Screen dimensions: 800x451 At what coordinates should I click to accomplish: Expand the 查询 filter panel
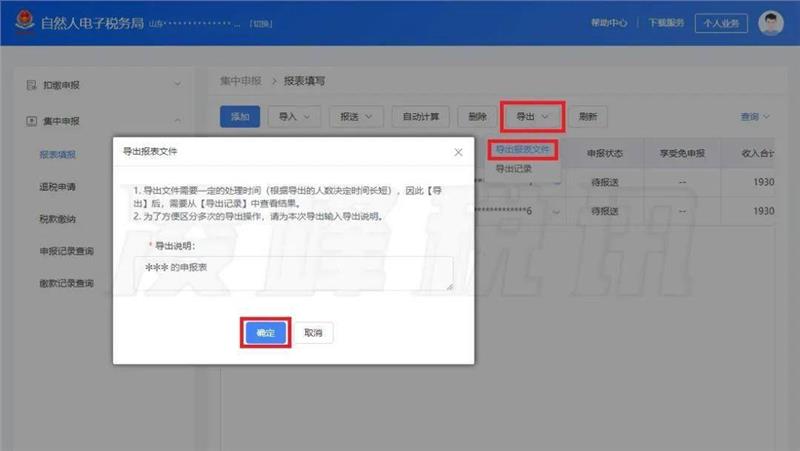pyautogui.click(x=755, y=117)
